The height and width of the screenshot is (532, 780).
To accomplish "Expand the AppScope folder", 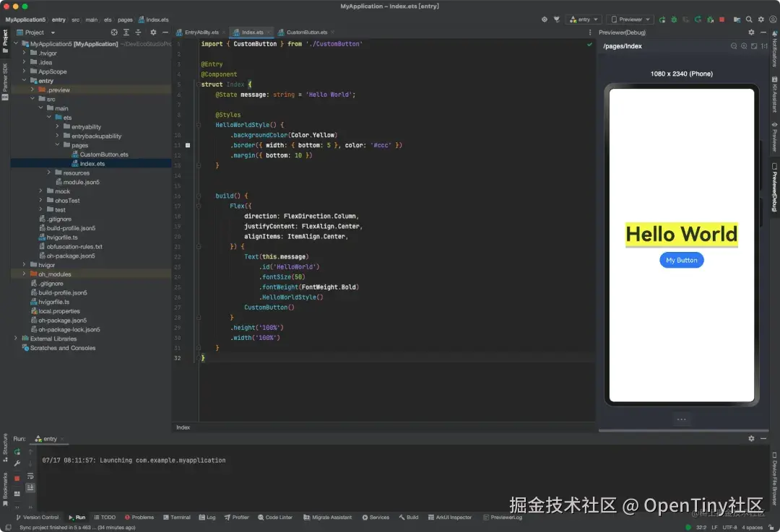I will click(x=24, y=71).
